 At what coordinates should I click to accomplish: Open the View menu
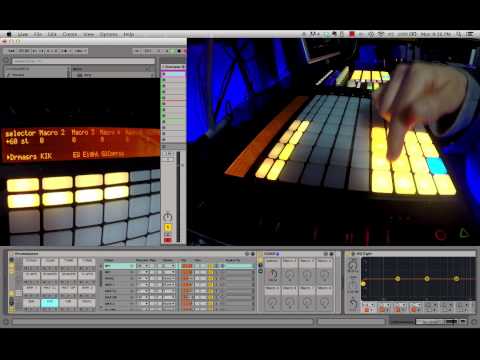pos(89,34)
